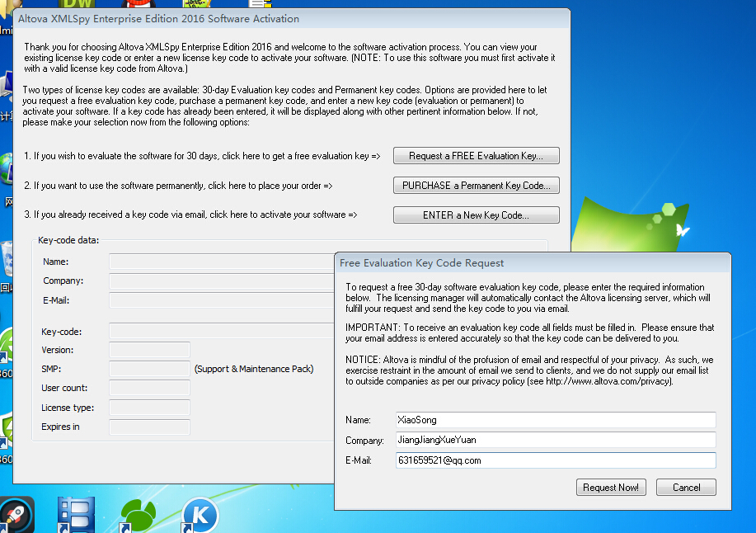Screen dimensions: 756x533
Task: Click the Free Evaluation Key Code Request title bar
Action: (533, 263)
